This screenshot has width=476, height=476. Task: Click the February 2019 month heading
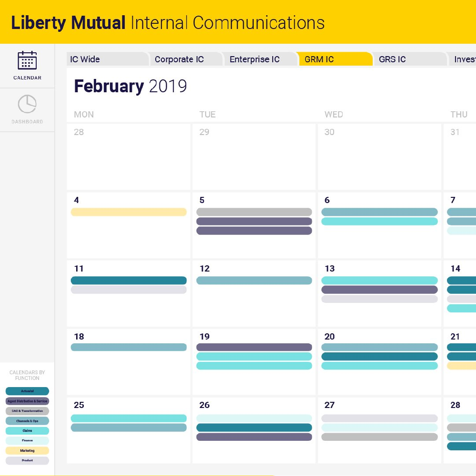pyautogui.click(x=130, y=86)
